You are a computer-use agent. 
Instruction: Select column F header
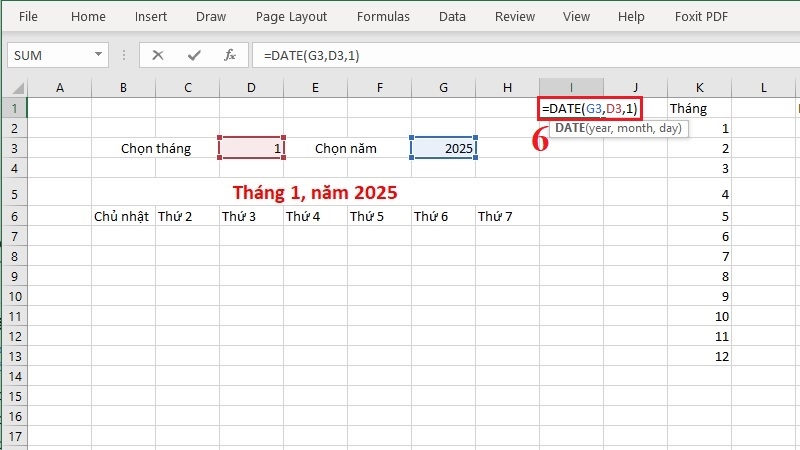pos(380,88)
